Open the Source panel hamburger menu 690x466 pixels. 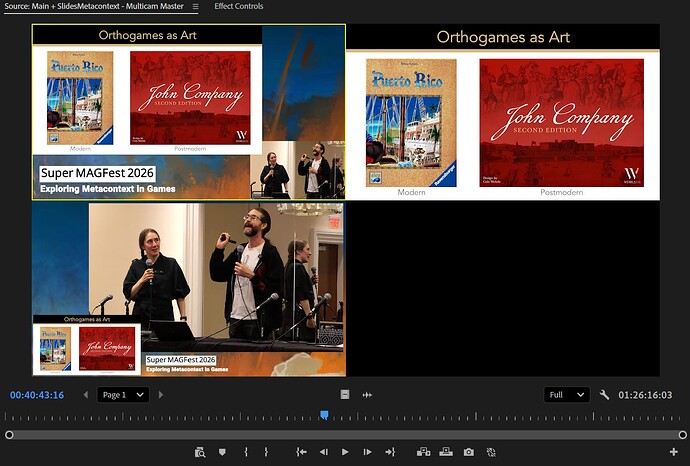(195, 7)
